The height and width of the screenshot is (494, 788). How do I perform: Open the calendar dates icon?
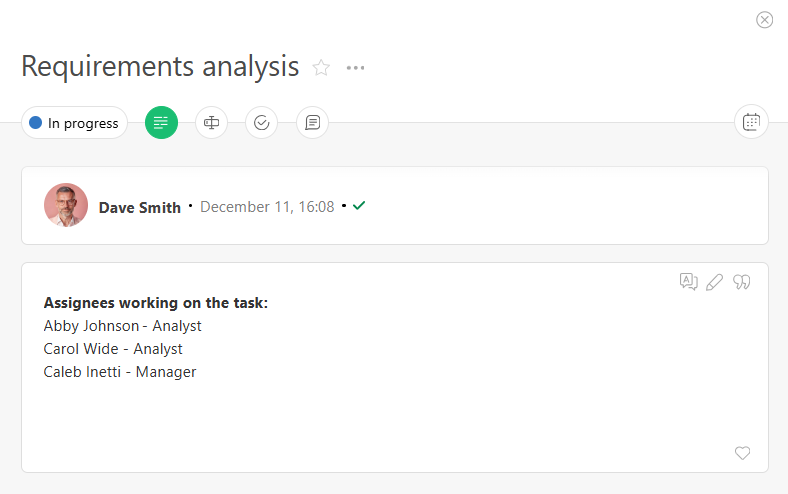pos(750,122)
